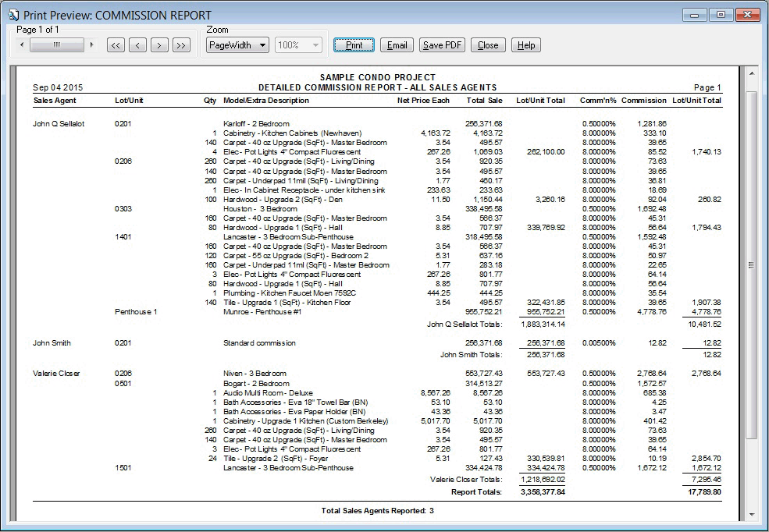The width and height of the screenshot is (769, 532).
Task: Select agent name 'Valerie Closer'
Action: [x=56, y=374]
